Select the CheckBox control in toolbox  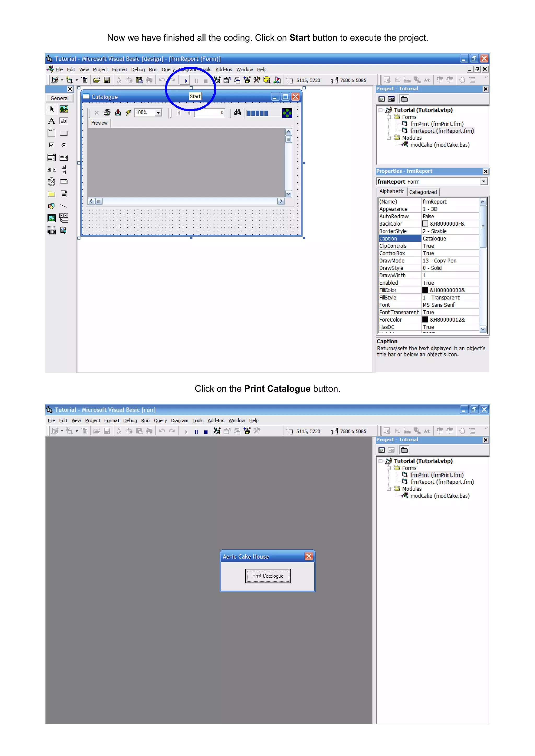51,145
